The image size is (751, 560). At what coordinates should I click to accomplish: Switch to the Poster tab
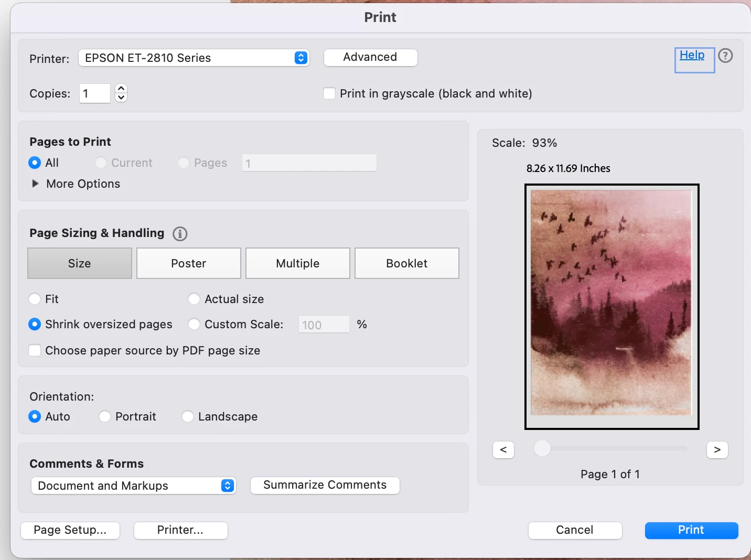189,263
